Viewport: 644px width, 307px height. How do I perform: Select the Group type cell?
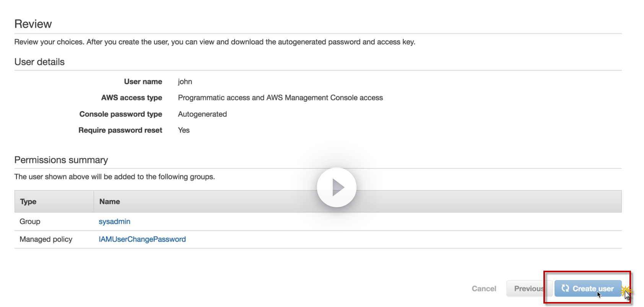pyautogui.click(x=30, y=221)
